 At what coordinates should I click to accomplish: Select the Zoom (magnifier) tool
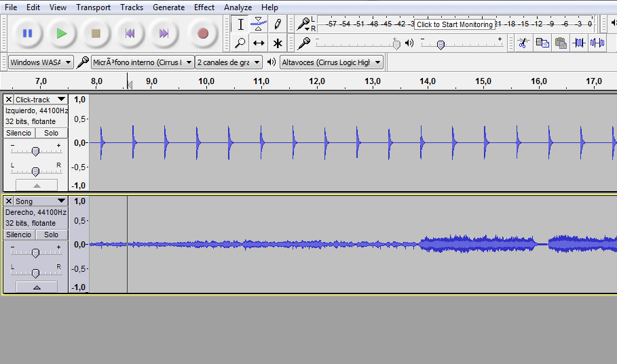240,43
